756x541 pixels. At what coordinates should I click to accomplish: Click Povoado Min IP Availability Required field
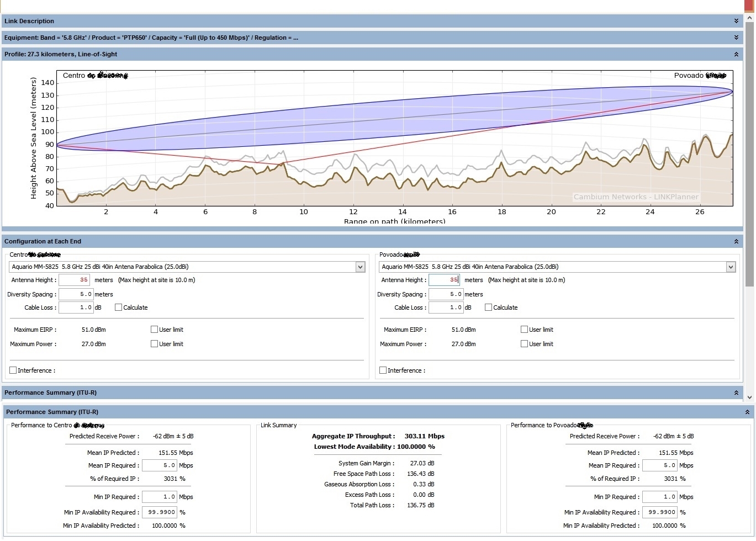click(x=659, y=512)
